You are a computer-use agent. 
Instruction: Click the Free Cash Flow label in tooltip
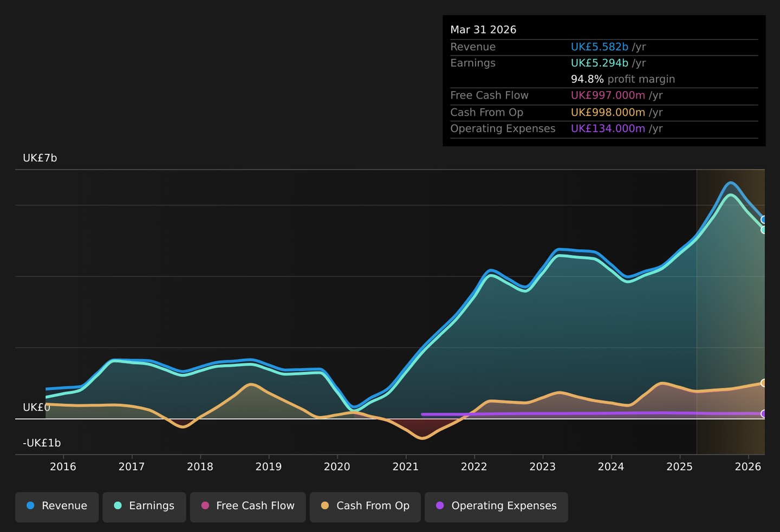coord(489,96)
